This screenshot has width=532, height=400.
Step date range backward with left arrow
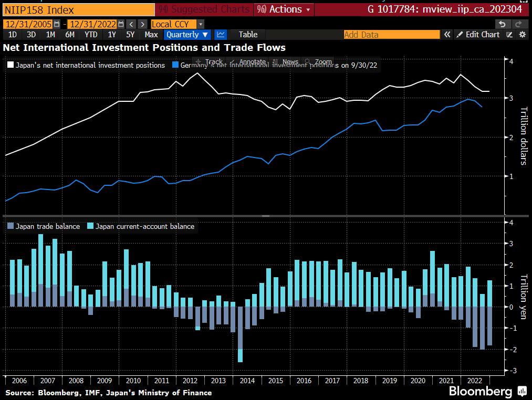point(131,24)
